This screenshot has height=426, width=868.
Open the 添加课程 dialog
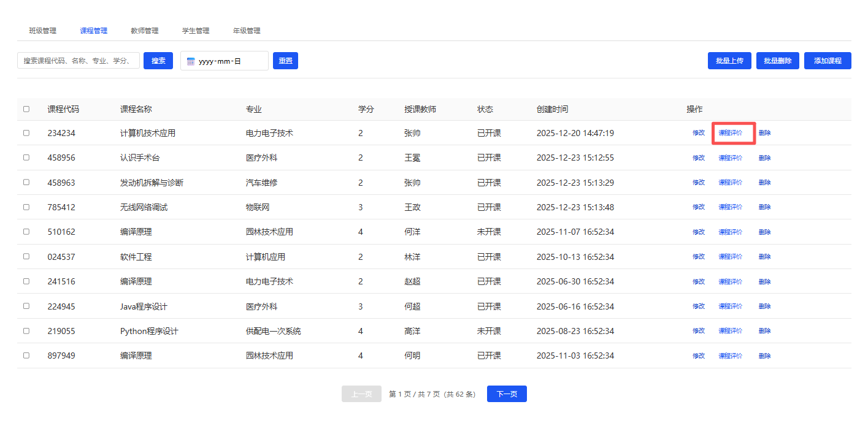point(828,61)
